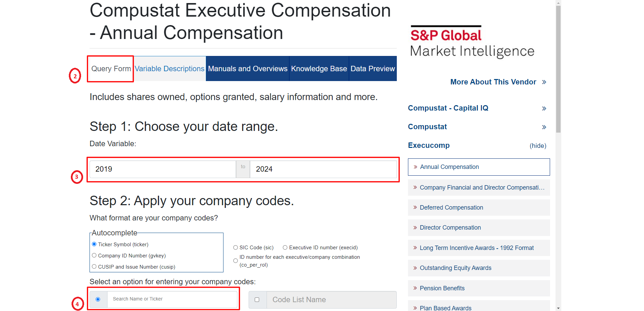Screen dimensions: 644x311
Task: Select the SIC Code (sic) radio option
Action: [x=235, y=248]
